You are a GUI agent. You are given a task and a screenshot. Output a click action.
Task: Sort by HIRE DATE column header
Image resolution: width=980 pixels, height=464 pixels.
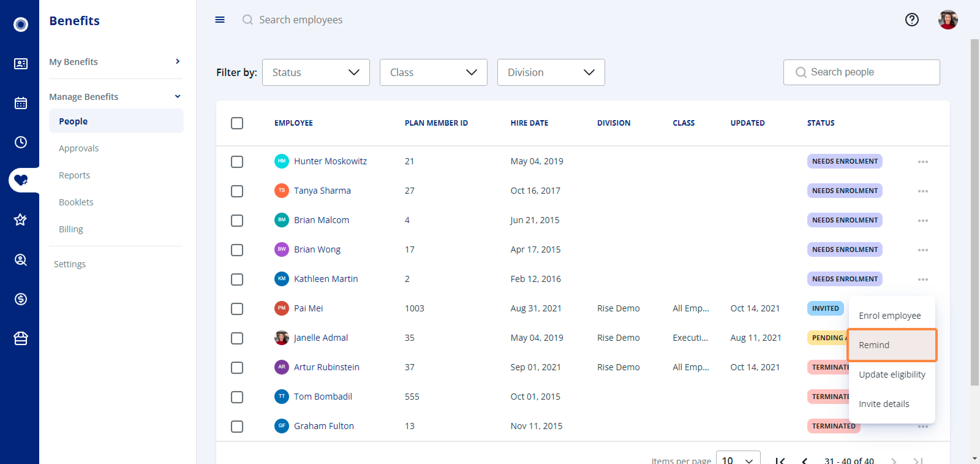529,123
